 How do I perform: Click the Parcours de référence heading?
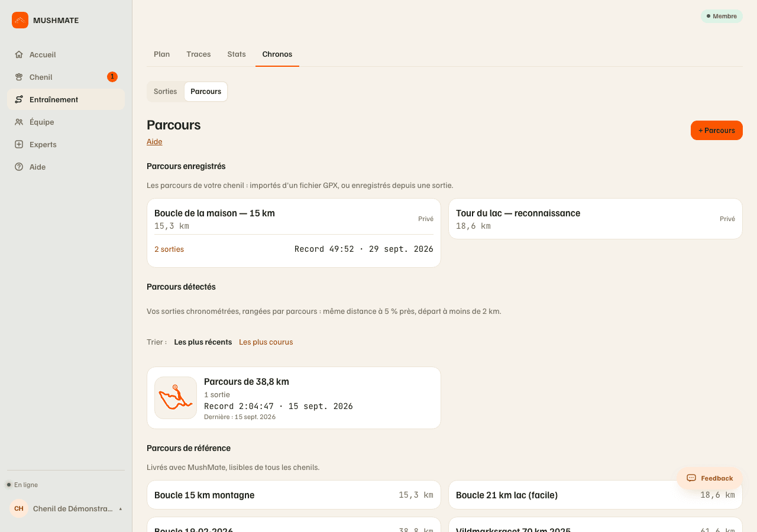tap(189, 448)
